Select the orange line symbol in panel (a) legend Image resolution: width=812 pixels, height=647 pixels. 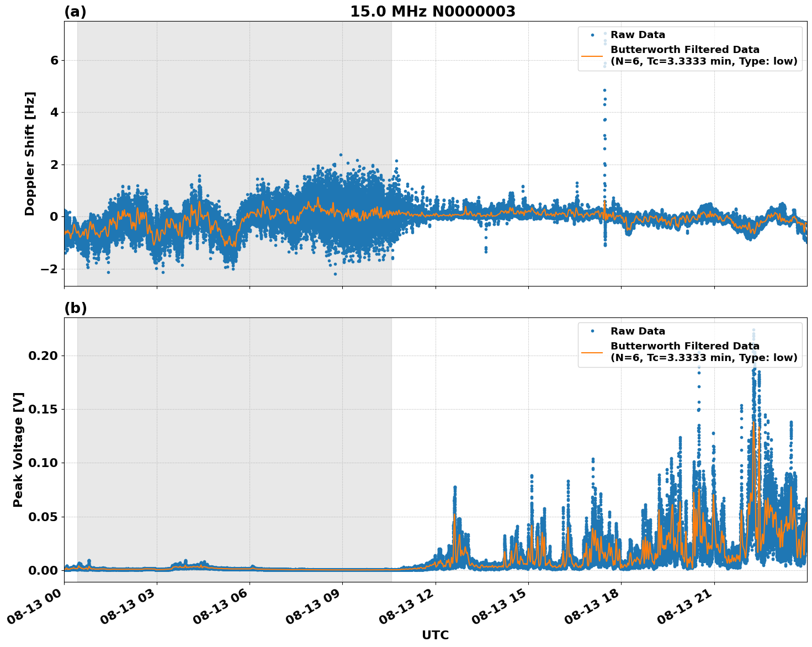tap(595, 57)
